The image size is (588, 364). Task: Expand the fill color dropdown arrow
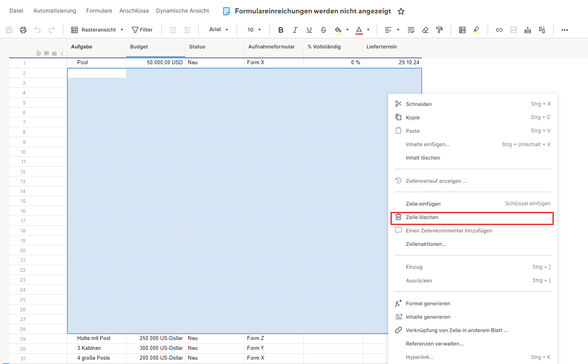(347, 30)
